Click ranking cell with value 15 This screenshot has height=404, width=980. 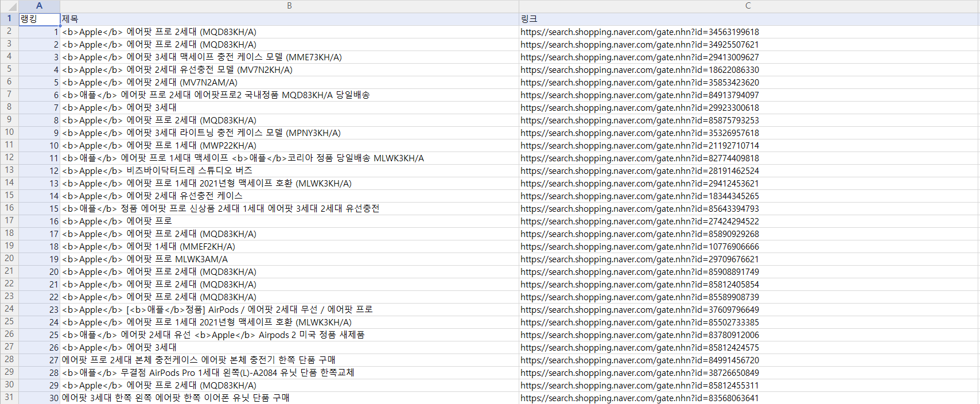(x=39, y=208)
